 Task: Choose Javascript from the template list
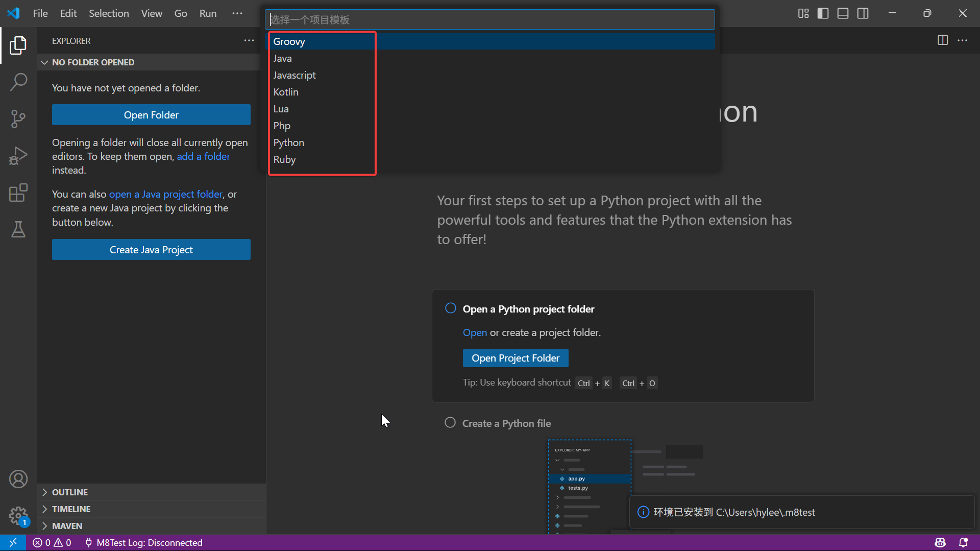[491, 75]
